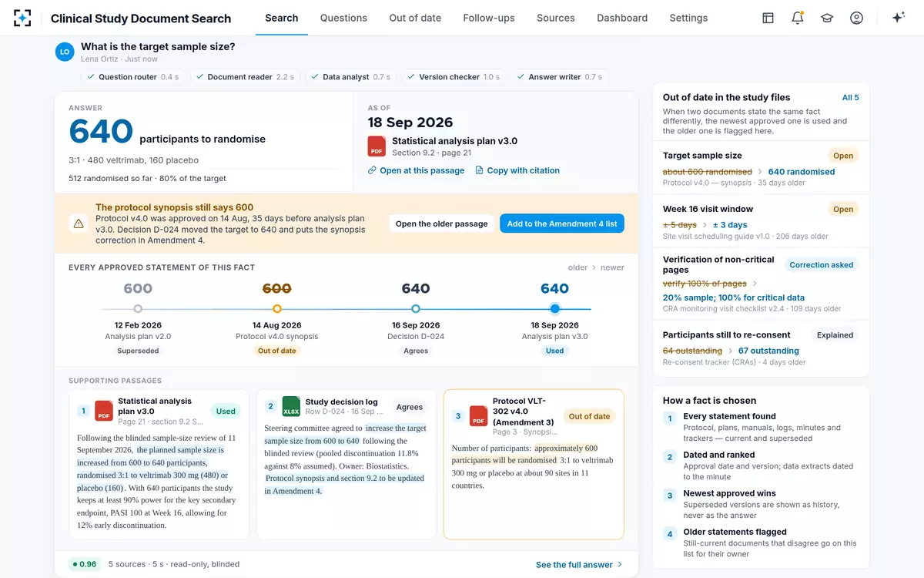Screen dimensions: 924x578
Task: Click Open badge on Target sample size
Action: (843, 156)
